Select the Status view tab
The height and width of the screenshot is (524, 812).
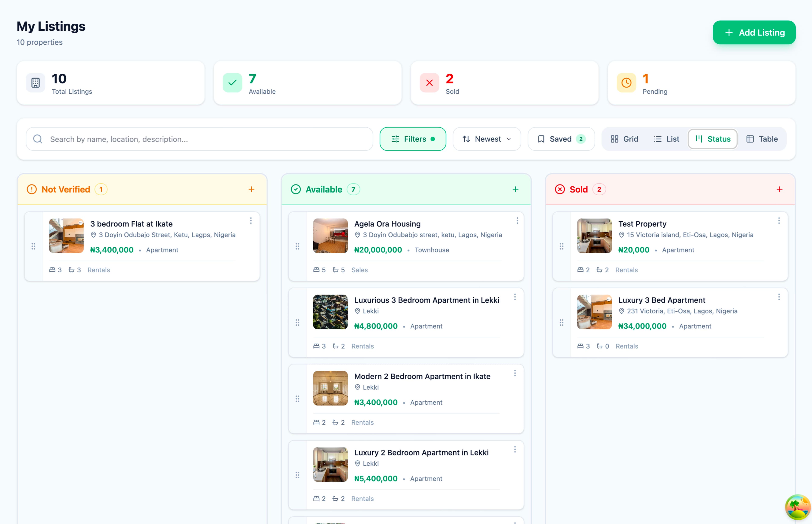click(713, 139)
